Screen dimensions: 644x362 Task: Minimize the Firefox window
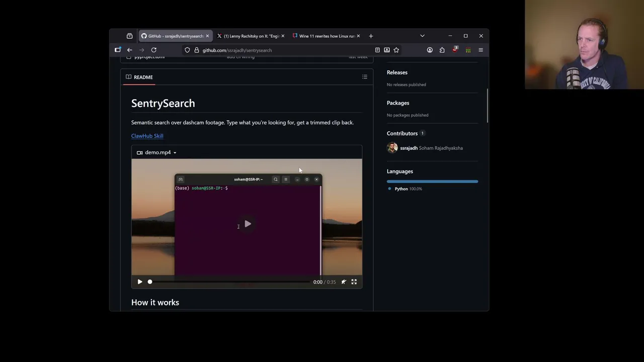tap(450, 36)
